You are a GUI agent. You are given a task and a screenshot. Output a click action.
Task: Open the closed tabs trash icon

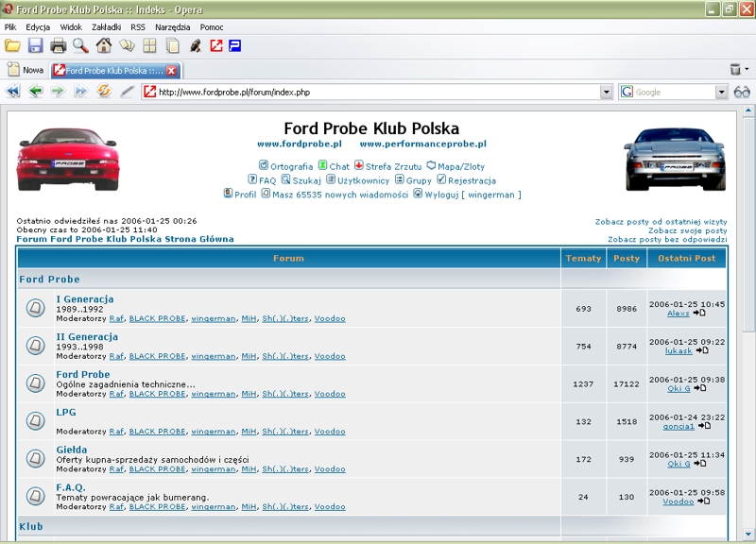click(735, 69)
